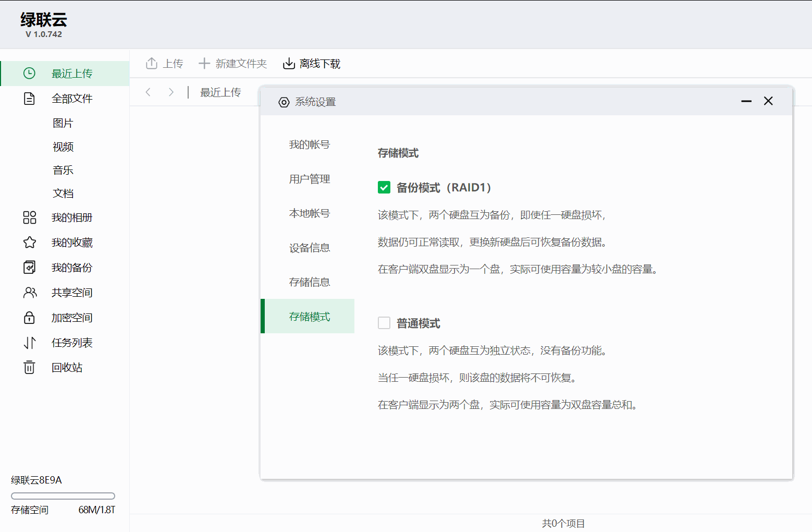This screenshot has height=532, width=812.
Task: Toggle the 备份模式 (RAID1) checkbox
Action: [384, 187]
